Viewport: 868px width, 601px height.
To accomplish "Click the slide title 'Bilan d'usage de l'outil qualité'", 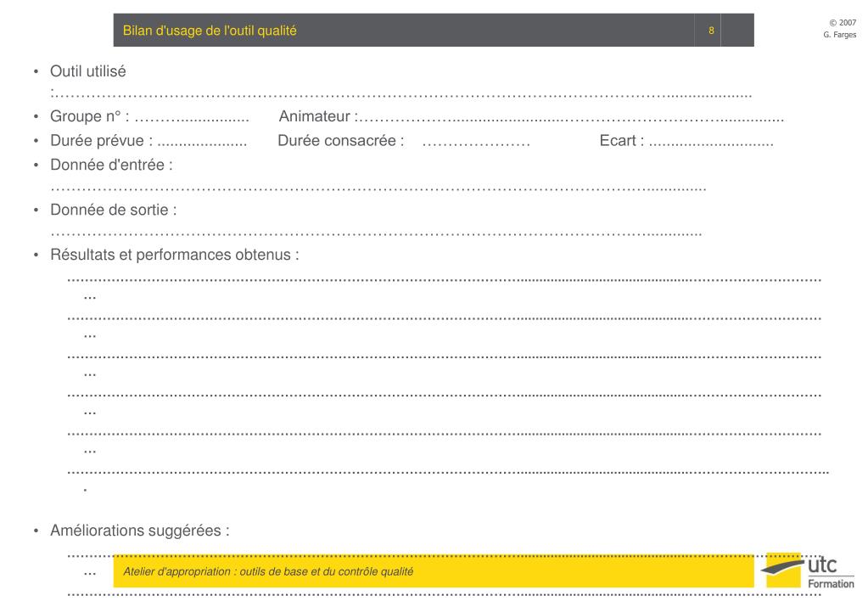I will (210, 31).
